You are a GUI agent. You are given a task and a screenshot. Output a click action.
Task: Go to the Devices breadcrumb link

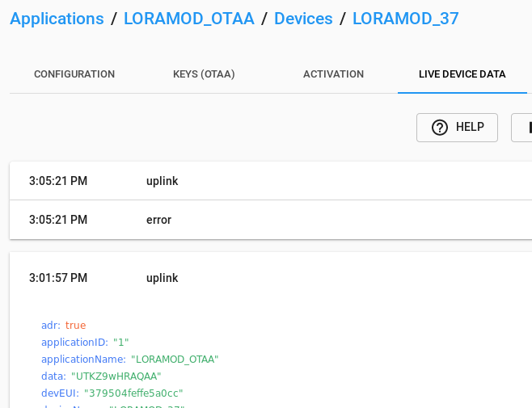pyautogui.click(x=303, y=19)
